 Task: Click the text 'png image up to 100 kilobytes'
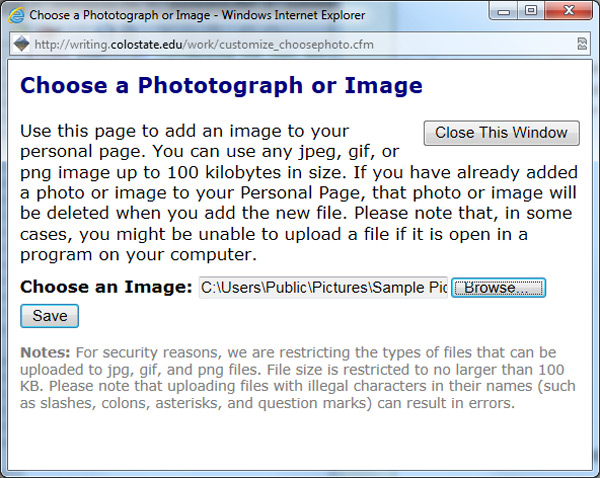click(150, 173)
